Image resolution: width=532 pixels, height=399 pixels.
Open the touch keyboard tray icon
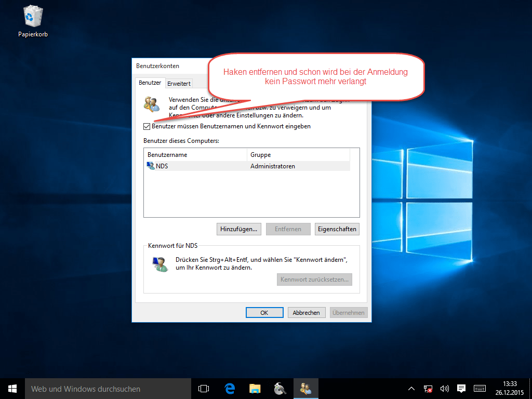pyautogui.click(x=480, y=389)
